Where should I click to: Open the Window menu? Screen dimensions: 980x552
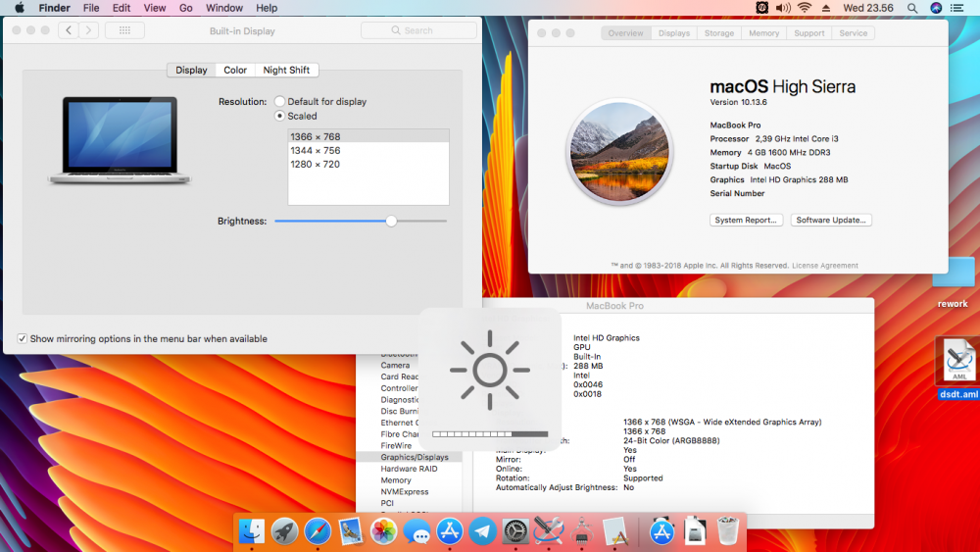tap(224, 8)
